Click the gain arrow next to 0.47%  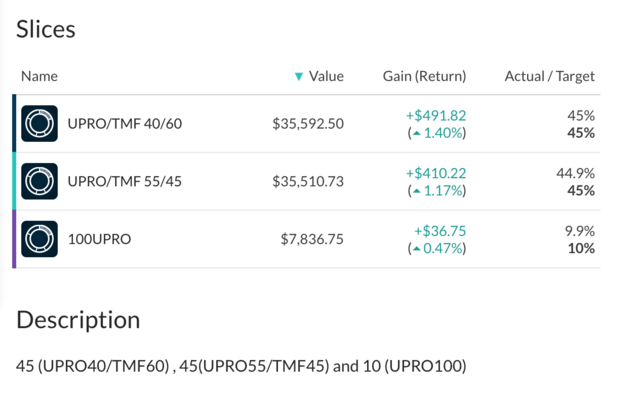(416, 249)
